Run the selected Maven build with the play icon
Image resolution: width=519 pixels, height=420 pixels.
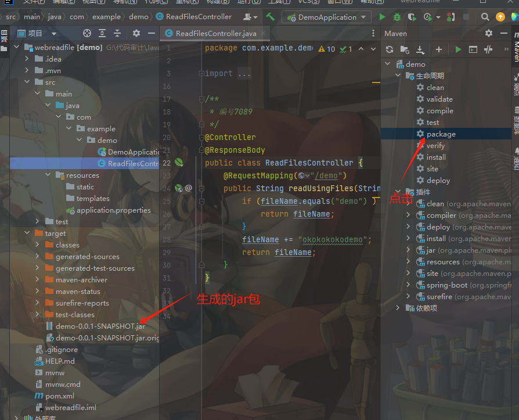458,49
